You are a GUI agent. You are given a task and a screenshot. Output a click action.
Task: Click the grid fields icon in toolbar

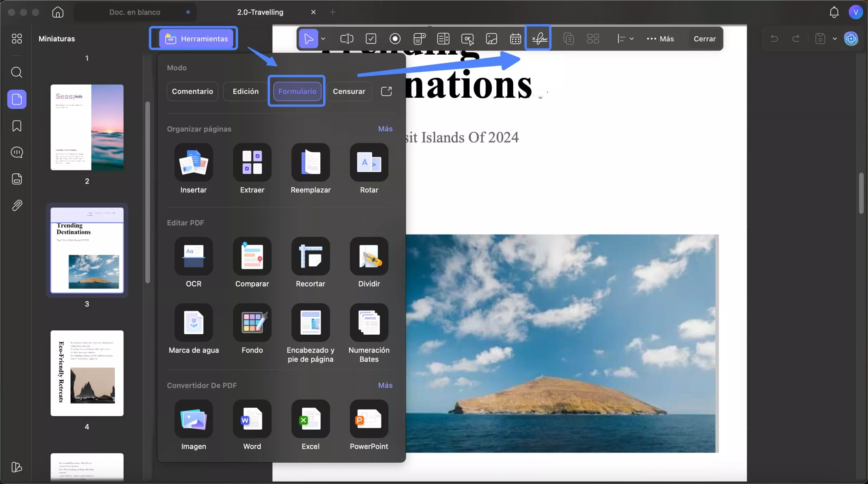593,39
